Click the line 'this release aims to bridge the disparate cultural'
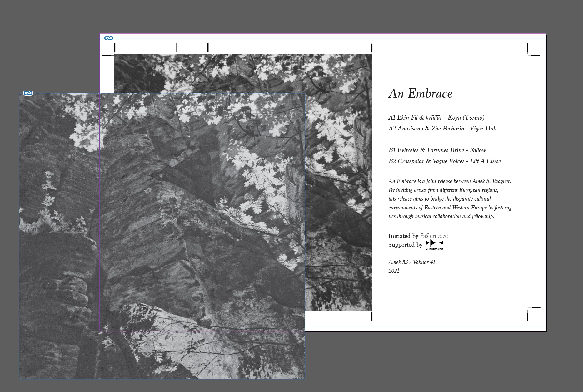 [x=440, y=199]
